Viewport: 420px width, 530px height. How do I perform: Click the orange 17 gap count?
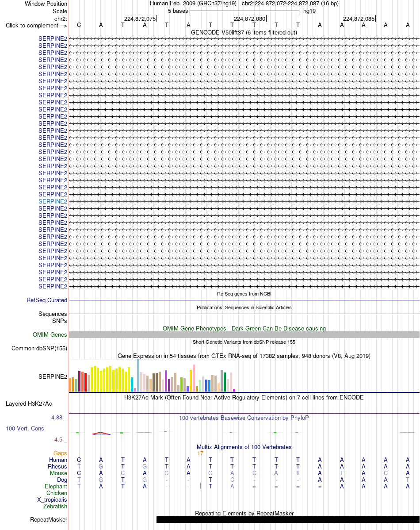click(200, 453)
